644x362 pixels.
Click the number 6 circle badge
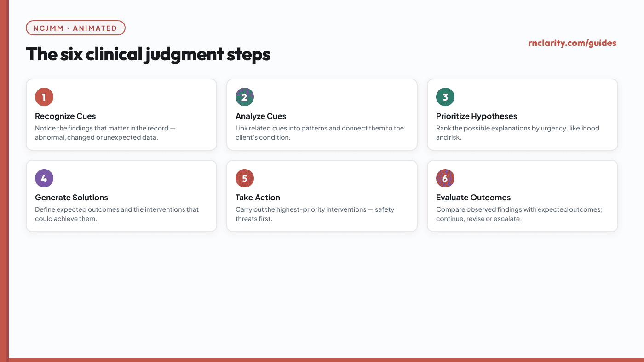445,178
